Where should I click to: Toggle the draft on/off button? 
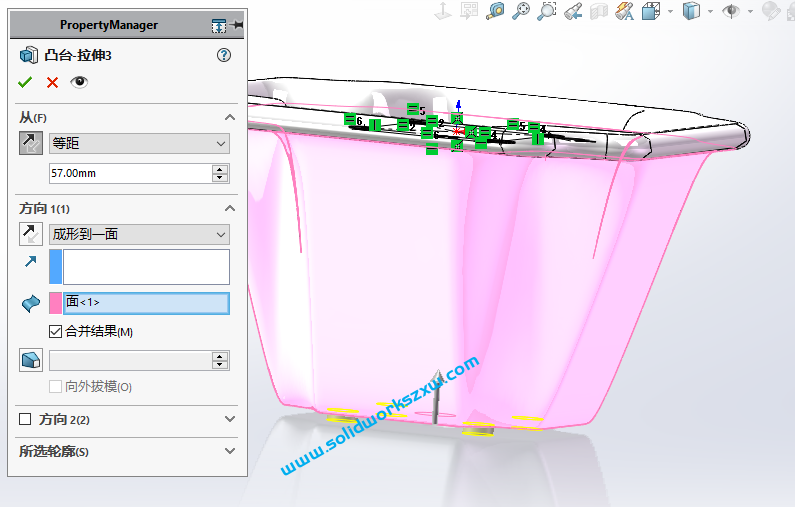pyautogui.click(x=31, y=360)
